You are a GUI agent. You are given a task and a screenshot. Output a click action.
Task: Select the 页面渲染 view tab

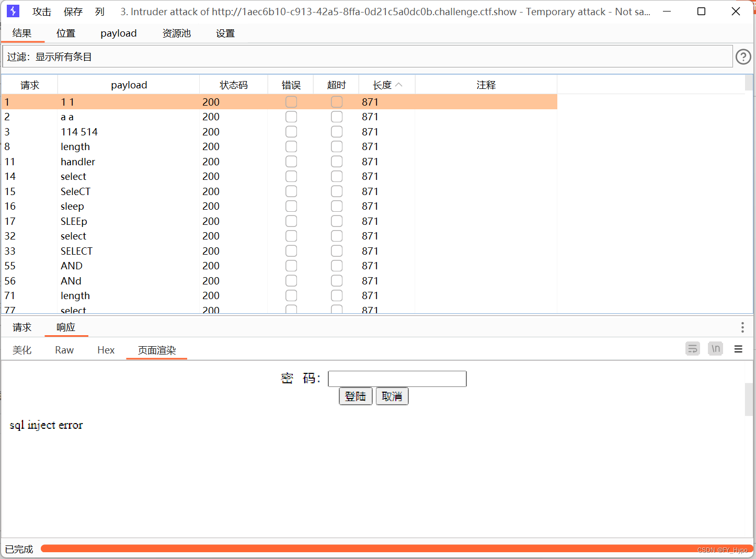click(157, 350)
